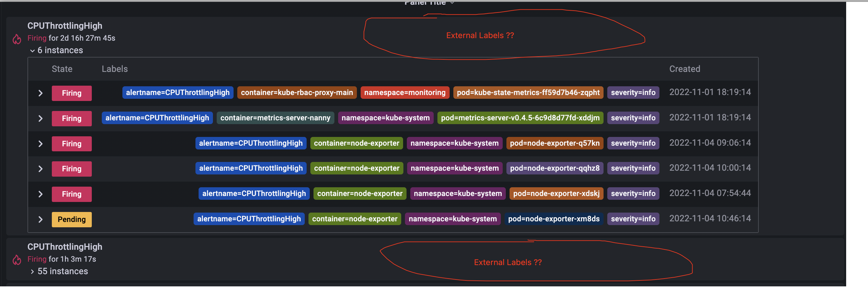
Task: Click the State column header
Action: coord(62,69)
